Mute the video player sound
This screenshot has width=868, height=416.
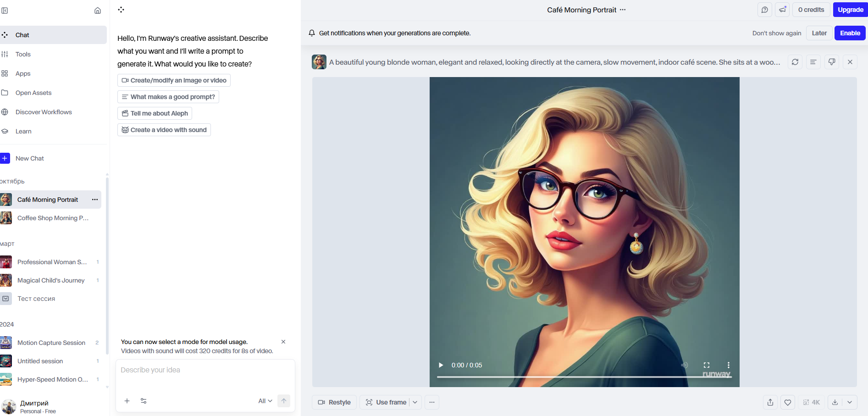[x=685, y=365]
